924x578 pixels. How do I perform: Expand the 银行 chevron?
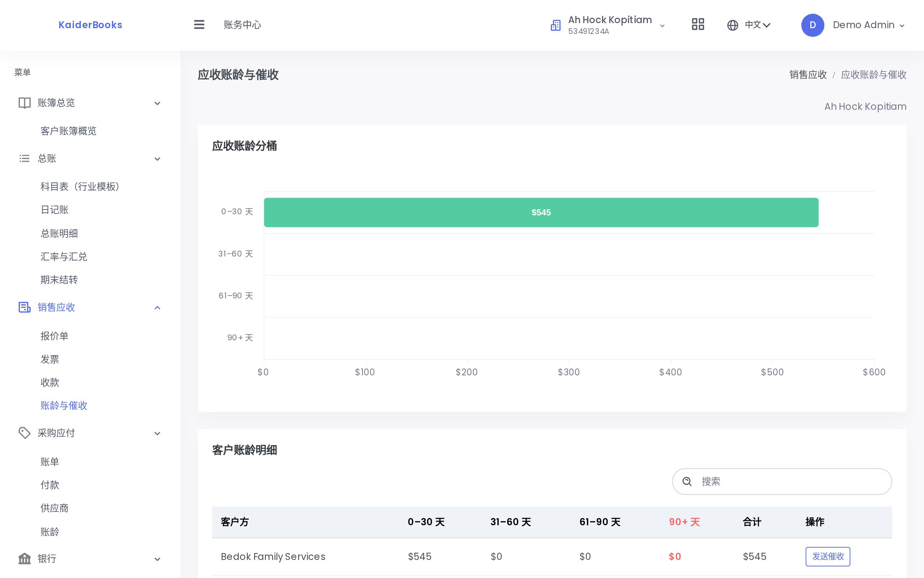pos(157,559)
